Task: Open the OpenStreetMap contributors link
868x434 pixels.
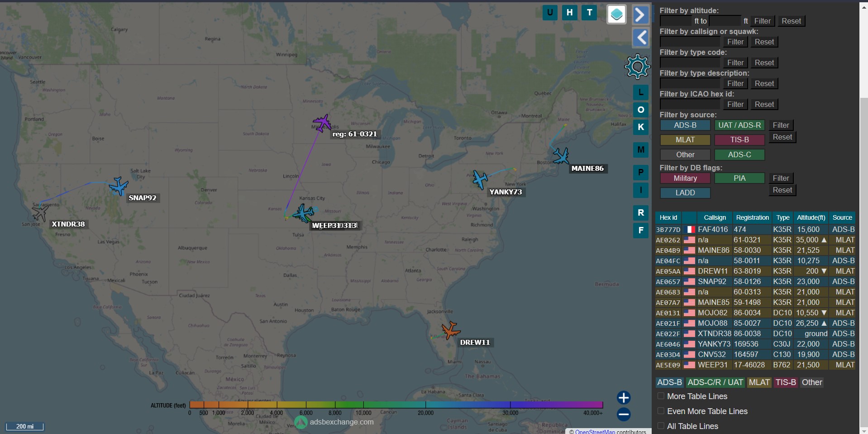Action: [595, 431]
